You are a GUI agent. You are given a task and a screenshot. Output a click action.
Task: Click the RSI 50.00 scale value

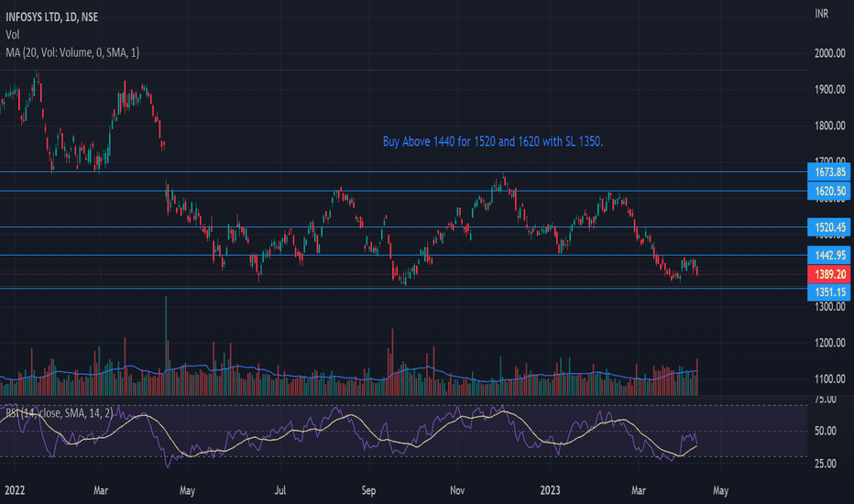(825, 431)
